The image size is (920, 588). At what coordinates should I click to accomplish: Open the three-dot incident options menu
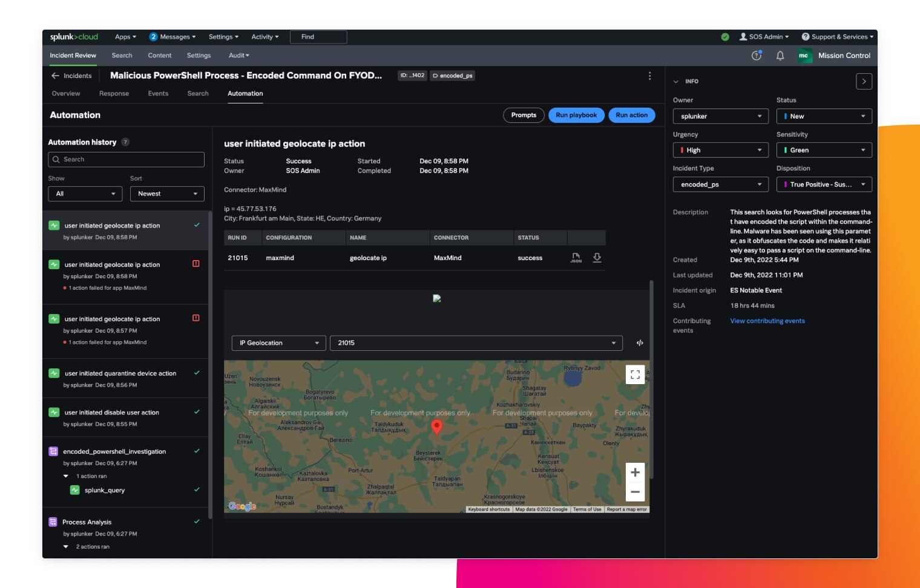click(649, 76)
